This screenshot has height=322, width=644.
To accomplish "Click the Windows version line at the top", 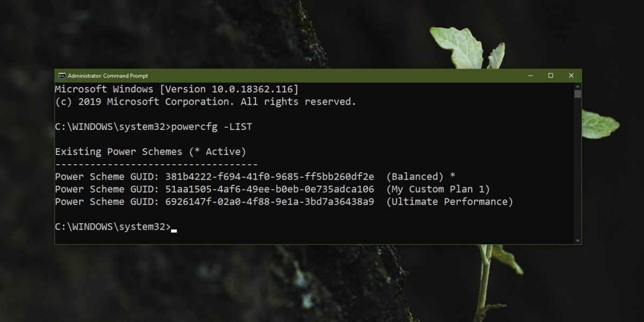I will 177,89.
